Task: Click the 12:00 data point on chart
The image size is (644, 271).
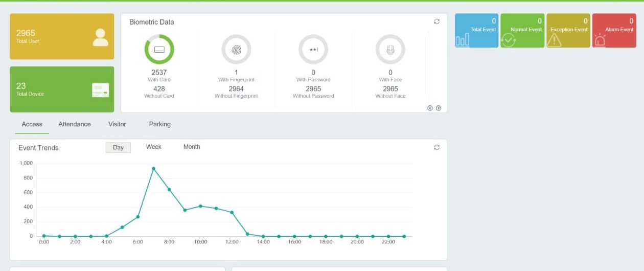Action: pyautogui.click(x=232, y=212)
